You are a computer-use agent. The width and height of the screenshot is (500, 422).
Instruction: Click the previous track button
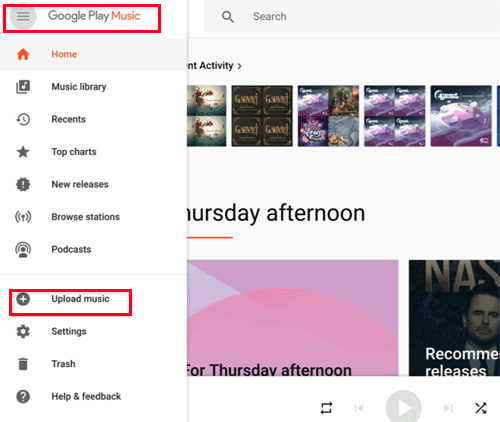(359, 408)
